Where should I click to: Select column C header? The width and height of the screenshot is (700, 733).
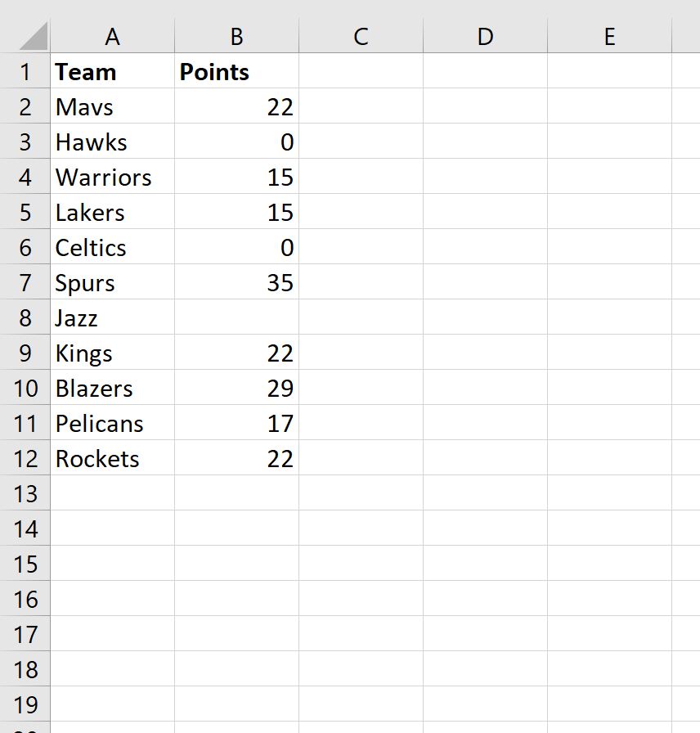tap(361, 36)
